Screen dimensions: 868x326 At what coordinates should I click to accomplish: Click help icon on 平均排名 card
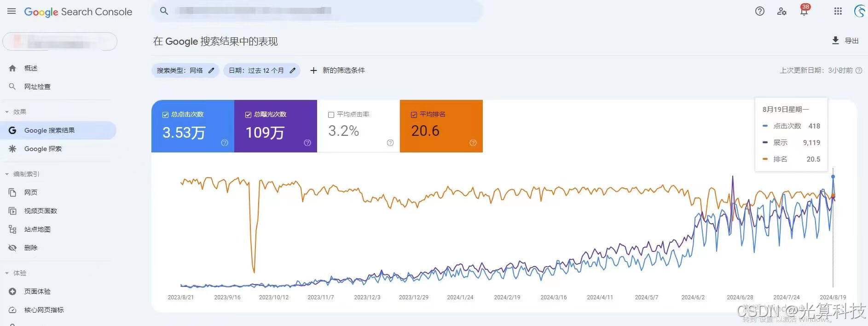coord(473,143)
